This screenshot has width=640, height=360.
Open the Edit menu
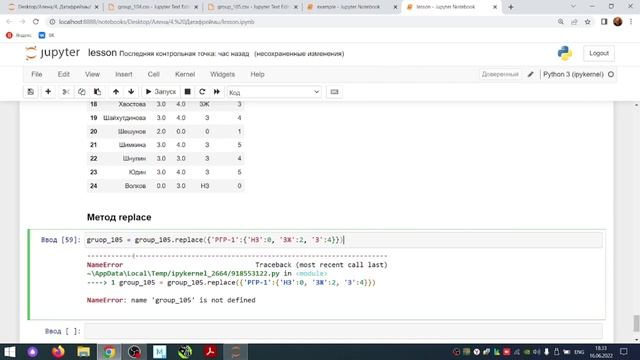[63, 74]
